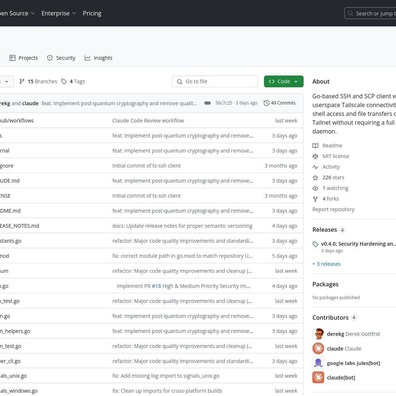Screen dimensions: 396x396
Task: View the 4 Tags list
Action: 73,81
